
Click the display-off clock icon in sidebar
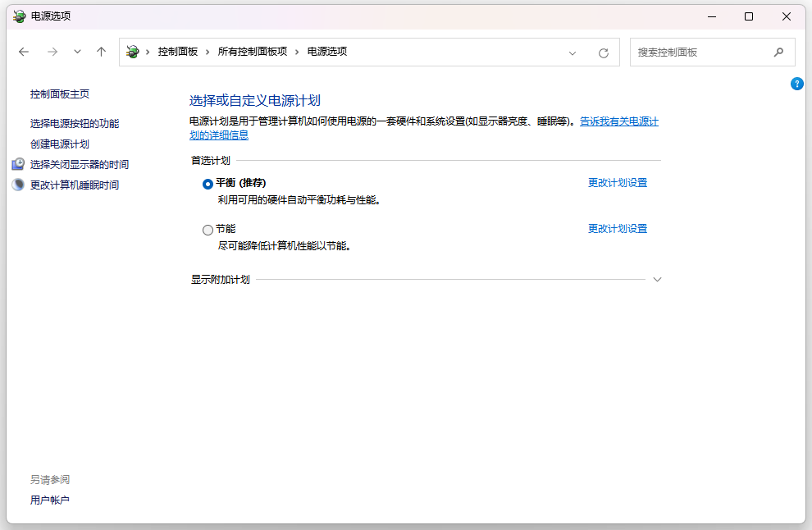pos(18,164)
